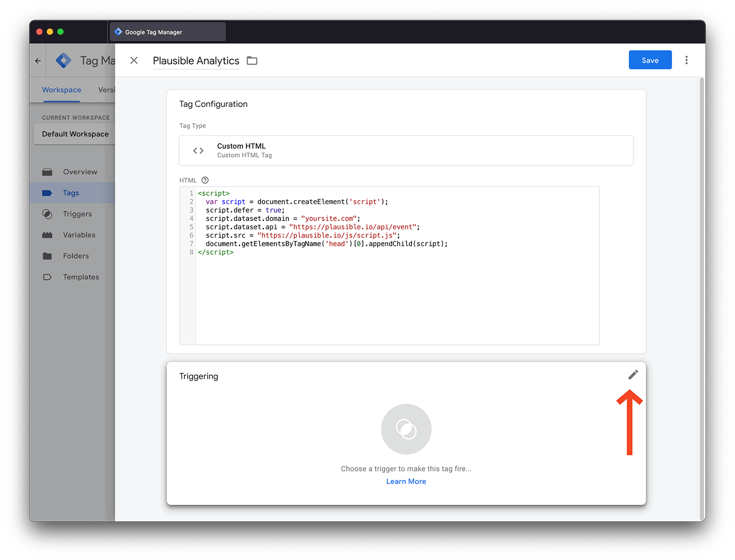
Task: Click the Tag Manager diamond logo
Action: click(63, 61)
